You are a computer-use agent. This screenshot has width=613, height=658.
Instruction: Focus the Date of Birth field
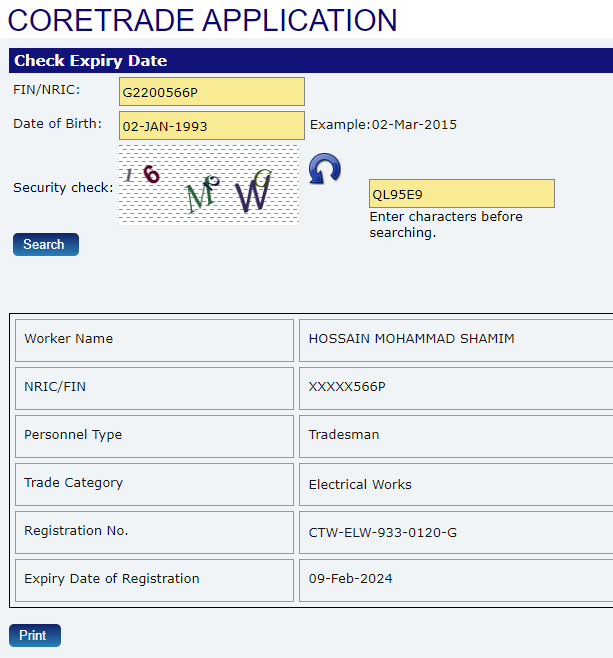pyautogui.click(x=211, y=126)
